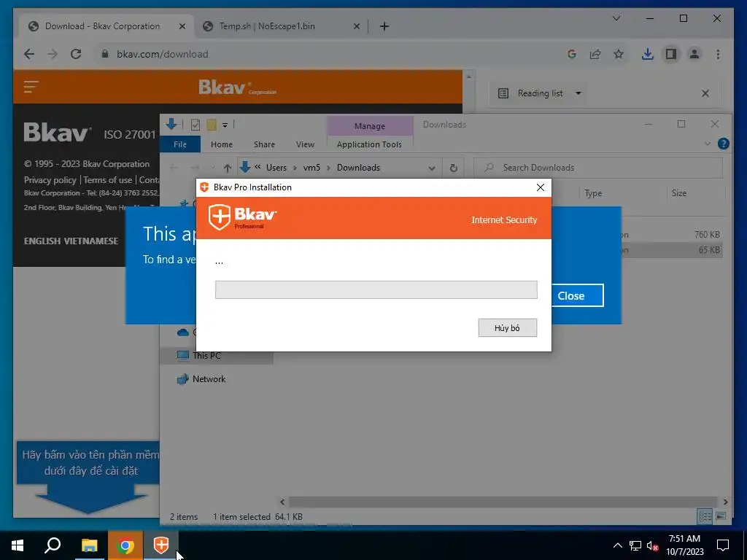The height and width of the screenshot is (560, 747).
Task: Expand the Explorer address history dropdown
Action: coord(432,168)
